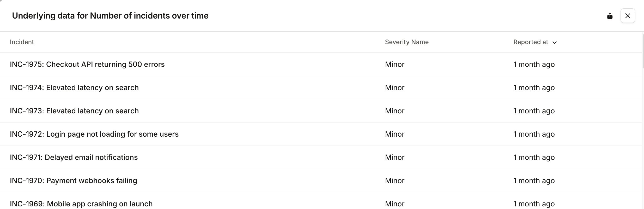This screenshot has height=209, width=644.
Task: Open INC-1971 Delayed email notifications
Action: tap(74, 157)
